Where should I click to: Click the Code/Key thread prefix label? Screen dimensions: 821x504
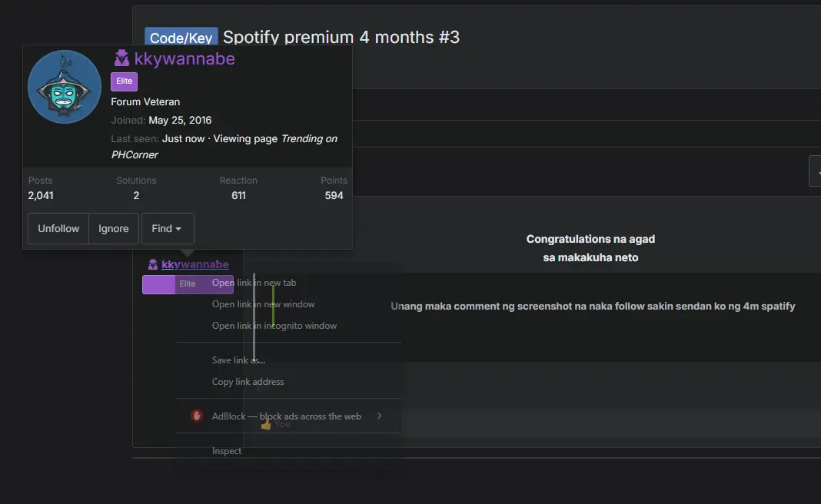pyautogui.click(x=181, y=37)
